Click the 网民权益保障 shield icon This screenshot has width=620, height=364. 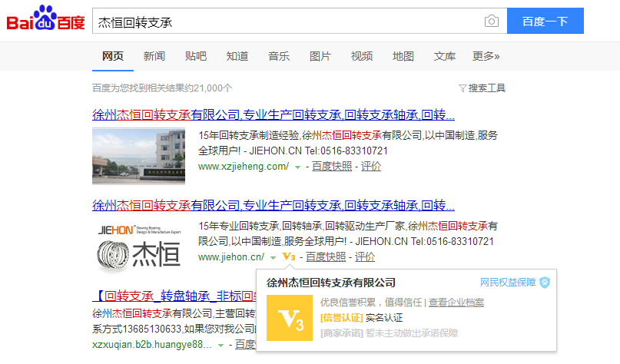pos(545,282)
